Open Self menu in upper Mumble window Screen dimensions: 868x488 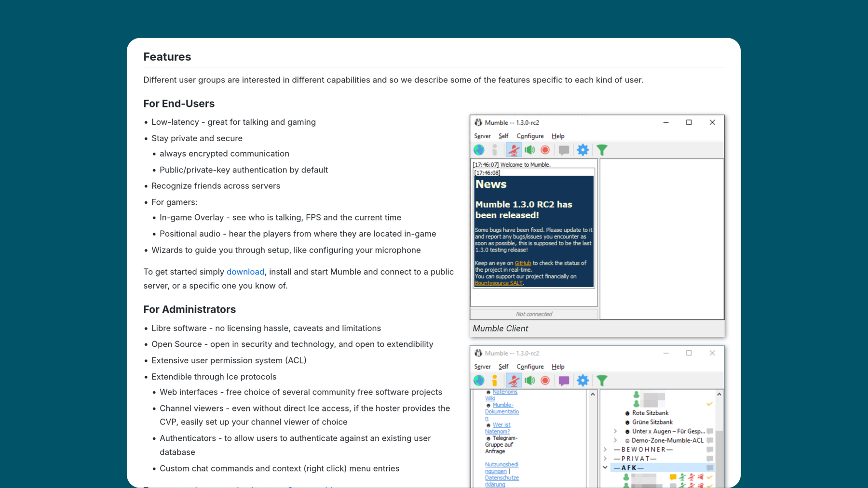point(503,136)
